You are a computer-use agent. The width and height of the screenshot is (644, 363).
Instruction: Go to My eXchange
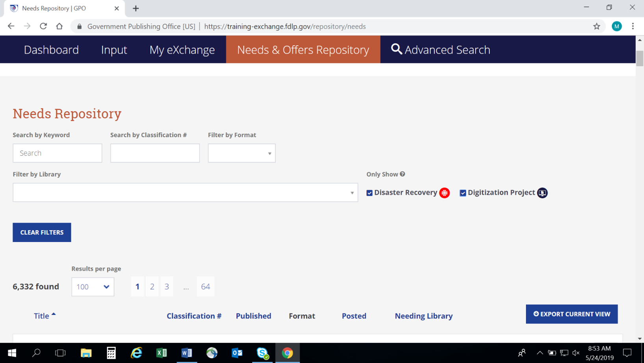coord(182,50)
